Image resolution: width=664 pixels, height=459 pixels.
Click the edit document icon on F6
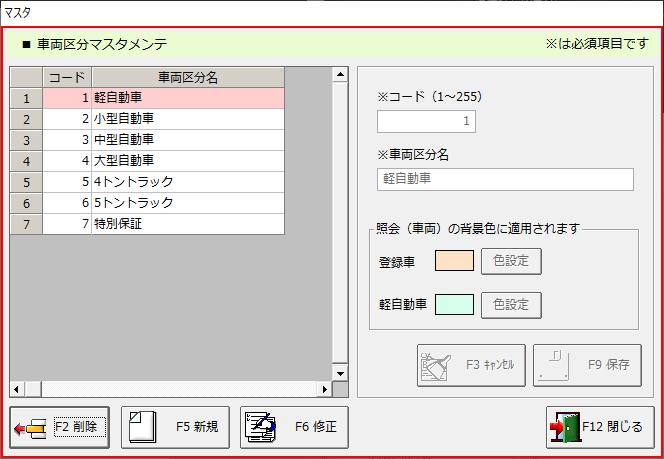point(260,428)
